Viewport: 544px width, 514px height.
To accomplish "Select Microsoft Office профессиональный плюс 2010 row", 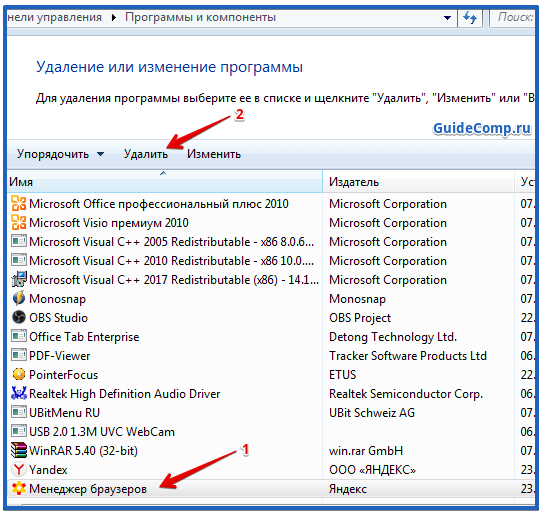I will 159,204.
